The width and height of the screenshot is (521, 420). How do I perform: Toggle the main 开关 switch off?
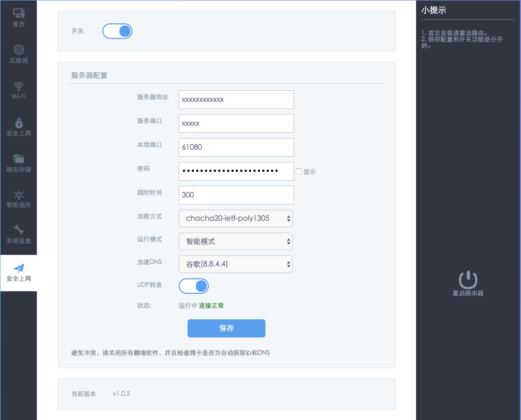click(x=117, y=31)
